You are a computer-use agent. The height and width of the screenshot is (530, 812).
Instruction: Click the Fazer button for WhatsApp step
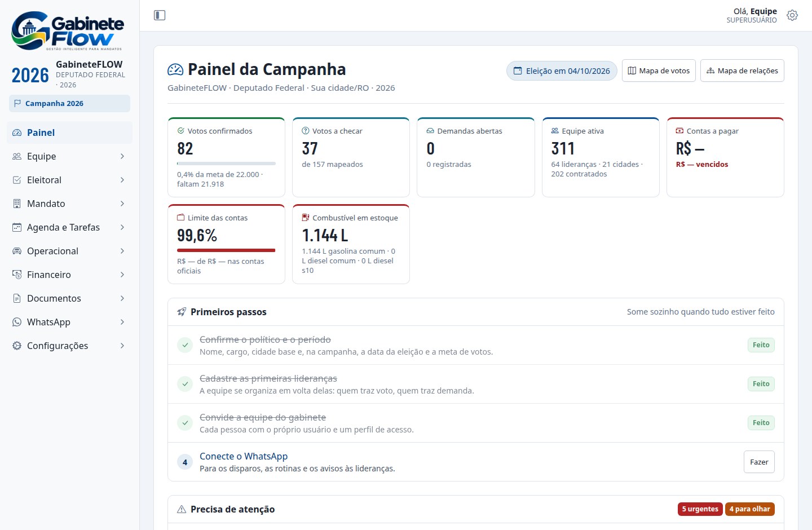point(759,462)
